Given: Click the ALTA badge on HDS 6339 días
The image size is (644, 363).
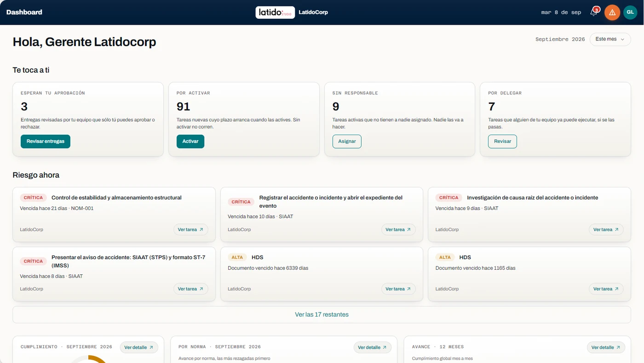Looking at the screenshot, I should 237,257.
